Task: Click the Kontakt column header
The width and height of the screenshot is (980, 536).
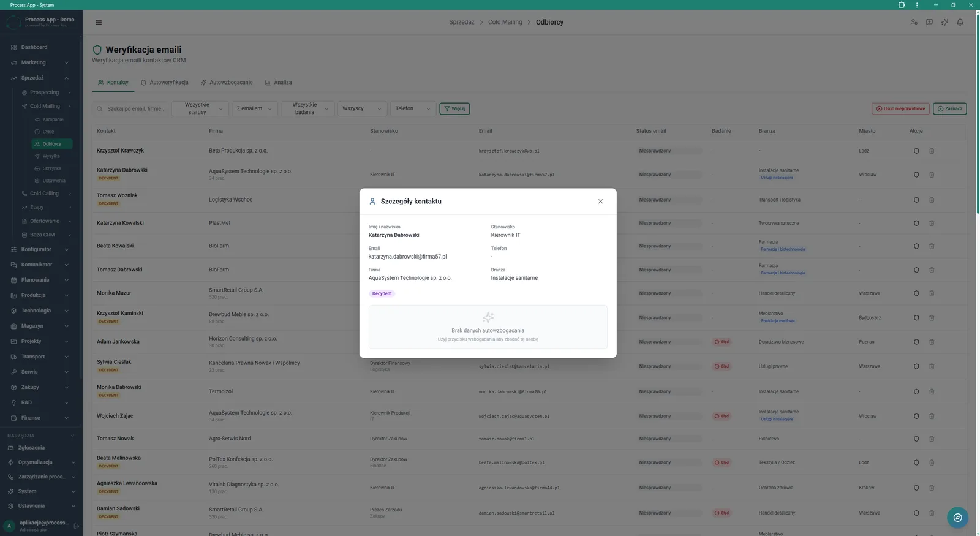Action: point(106,131)
